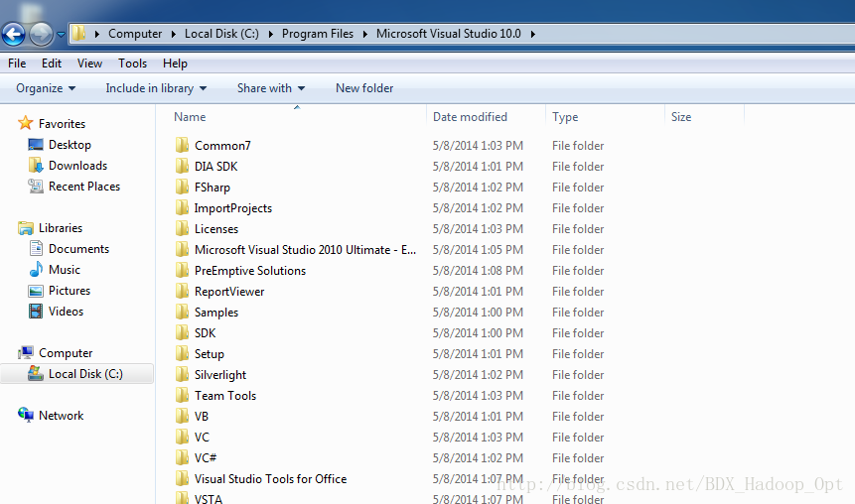
Task: Create a New folder
Action: (x=364, y=88)
